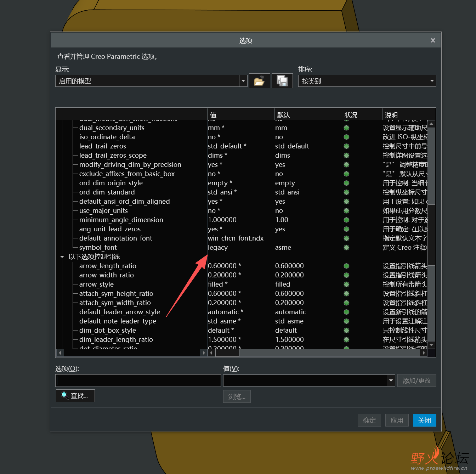
Task: Select the dim_leader_length_ratio option
Action: pyautogui.click(x=116, y=340)
